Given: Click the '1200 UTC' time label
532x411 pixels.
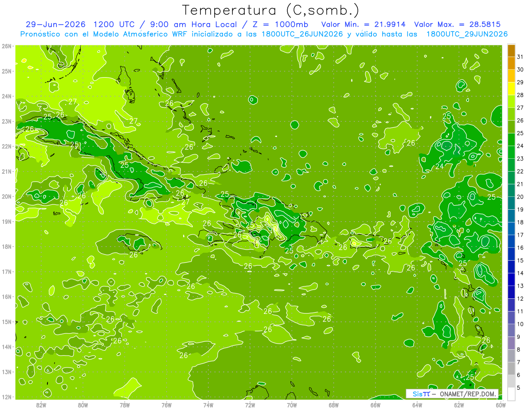Looking at the screenshot, I should point(113,24).
